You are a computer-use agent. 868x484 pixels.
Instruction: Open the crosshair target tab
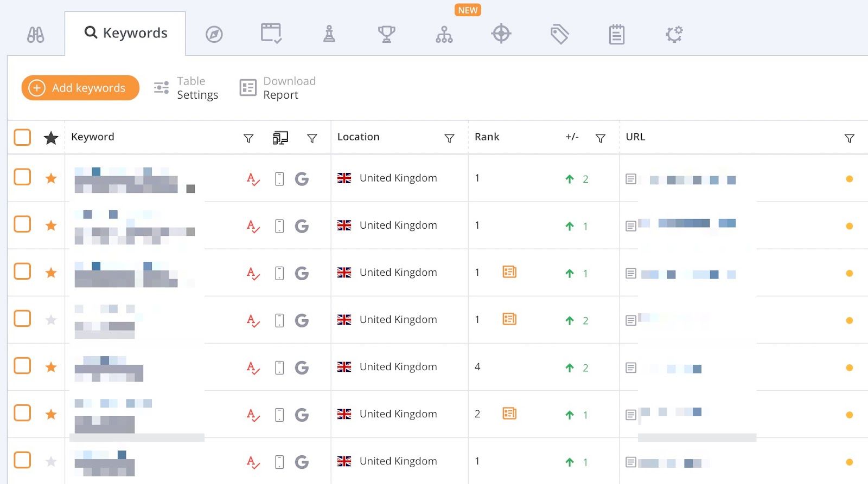pos(501,34)
